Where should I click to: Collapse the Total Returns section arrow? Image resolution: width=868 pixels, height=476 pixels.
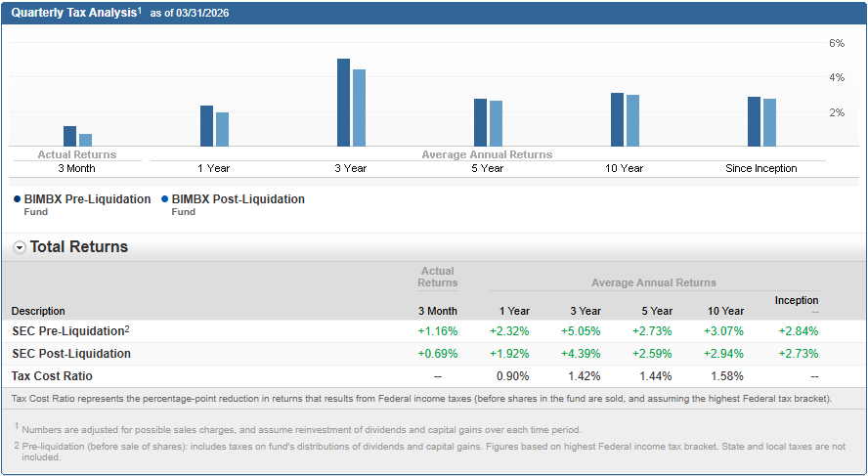pos(20,247)
